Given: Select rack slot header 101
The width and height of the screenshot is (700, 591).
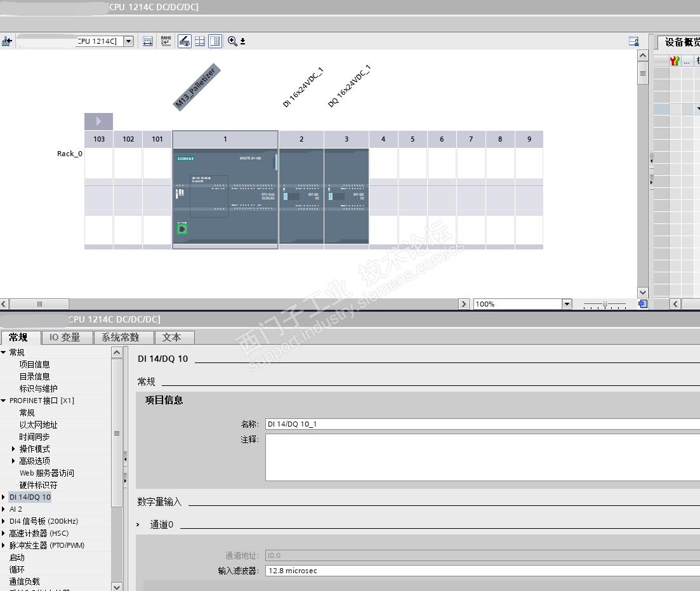Looking at the screenshot, I should (x=157, y=140).
